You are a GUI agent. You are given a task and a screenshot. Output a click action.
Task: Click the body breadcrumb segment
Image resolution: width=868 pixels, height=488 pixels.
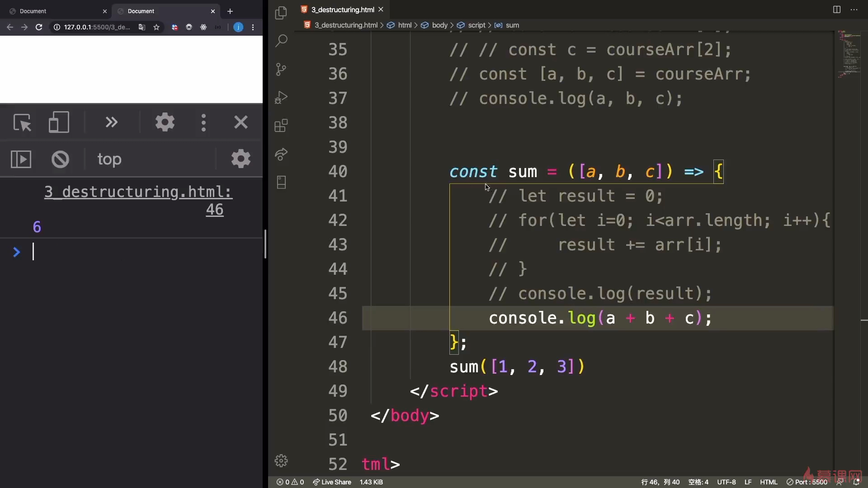click(x=439, y=25)
